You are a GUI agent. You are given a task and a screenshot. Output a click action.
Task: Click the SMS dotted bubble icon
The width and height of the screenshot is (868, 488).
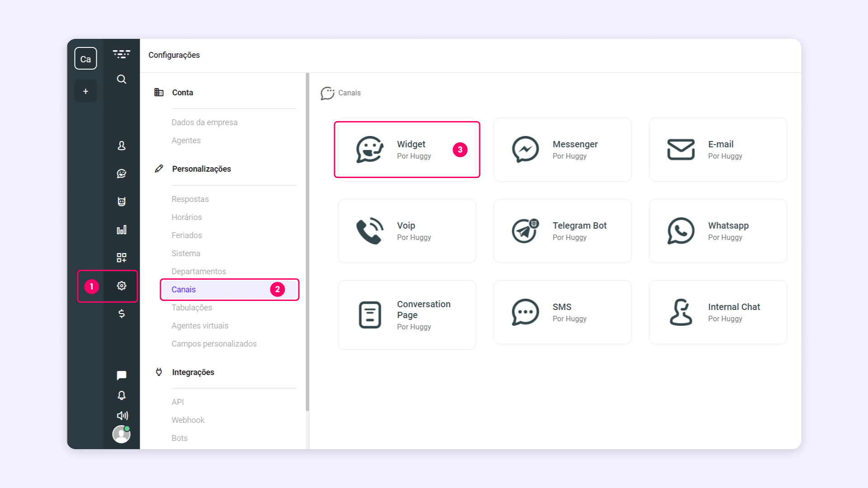click(x=525, y=312)
